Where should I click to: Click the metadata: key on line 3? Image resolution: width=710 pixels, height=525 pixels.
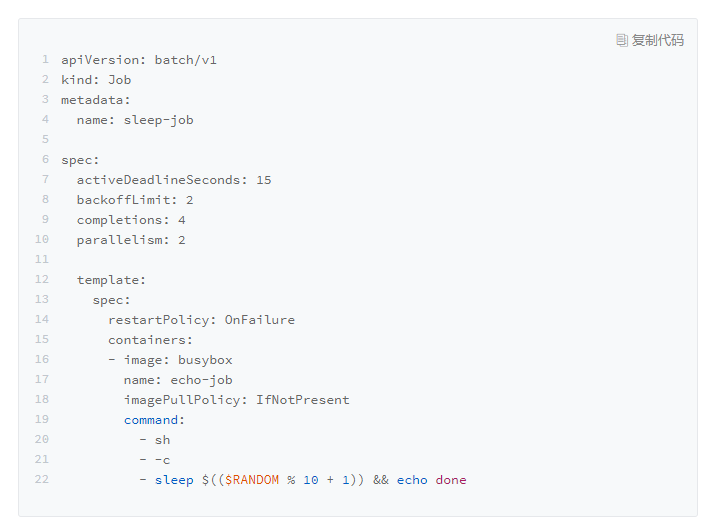pos(96,100)
